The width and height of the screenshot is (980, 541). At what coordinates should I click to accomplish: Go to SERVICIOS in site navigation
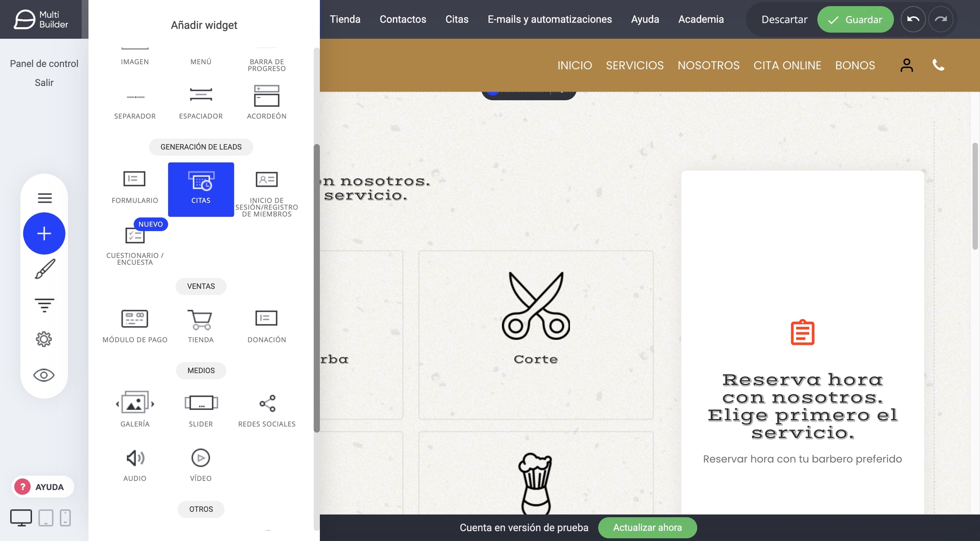(635, 65)
